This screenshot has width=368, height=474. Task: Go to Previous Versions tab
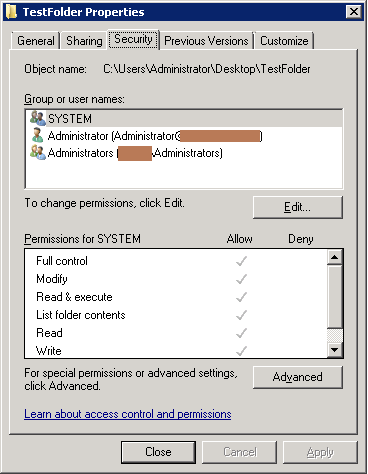pos(206,41)
